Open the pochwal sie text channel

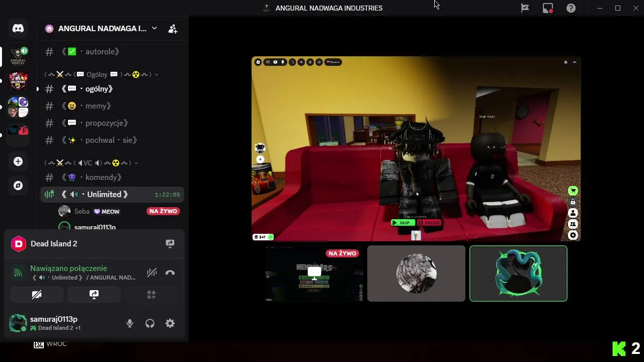[112, 140]
